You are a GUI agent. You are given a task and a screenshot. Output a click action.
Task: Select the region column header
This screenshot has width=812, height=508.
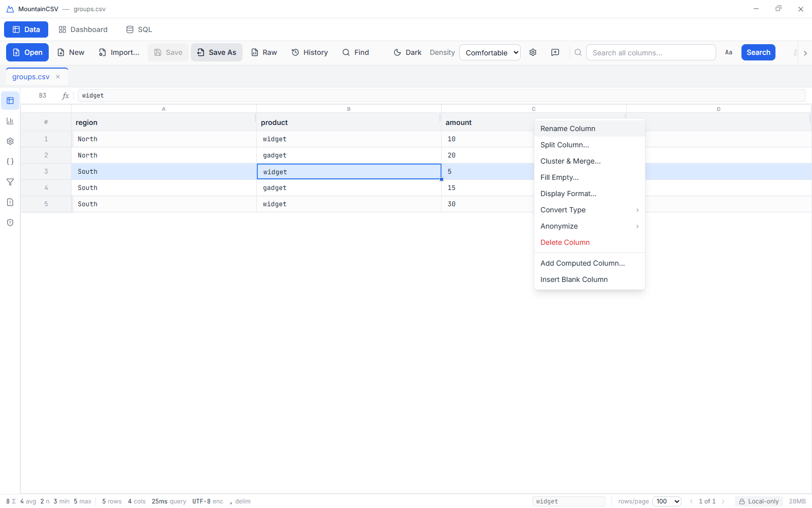pos(164,122)
